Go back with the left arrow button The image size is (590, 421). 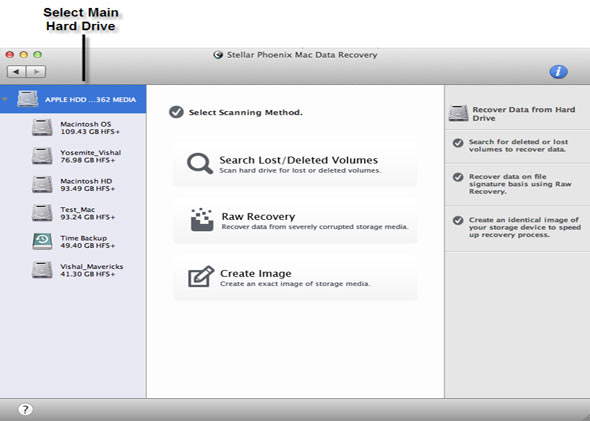click(x=17, y=71)
